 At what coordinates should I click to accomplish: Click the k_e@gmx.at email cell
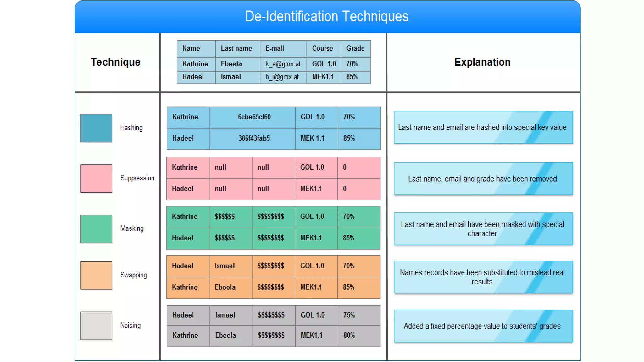point(283,64)
